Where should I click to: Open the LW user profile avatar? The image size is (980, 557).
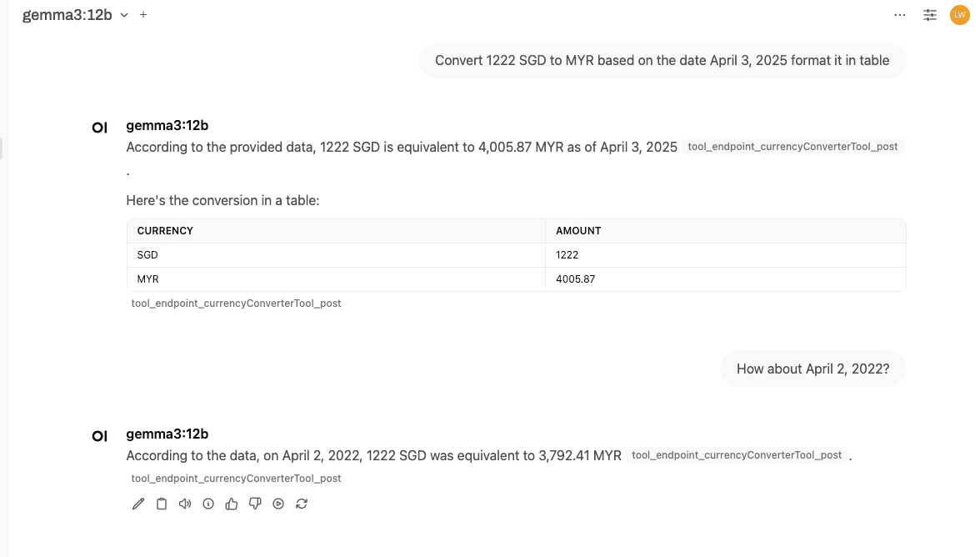959,15
